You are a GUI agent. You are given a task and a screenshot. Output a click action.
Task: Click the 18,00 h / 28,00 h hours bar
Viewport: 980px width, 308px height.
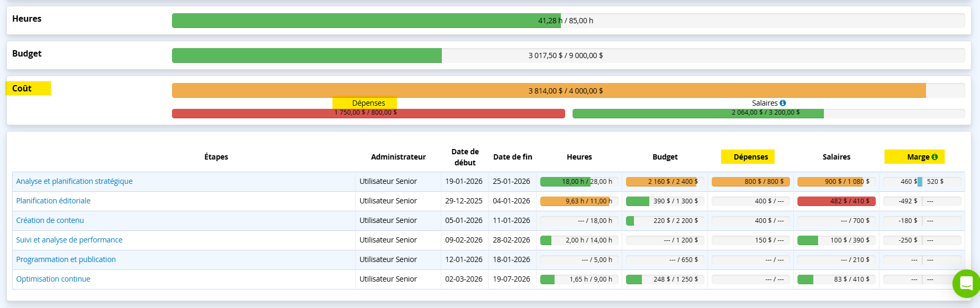579,182
